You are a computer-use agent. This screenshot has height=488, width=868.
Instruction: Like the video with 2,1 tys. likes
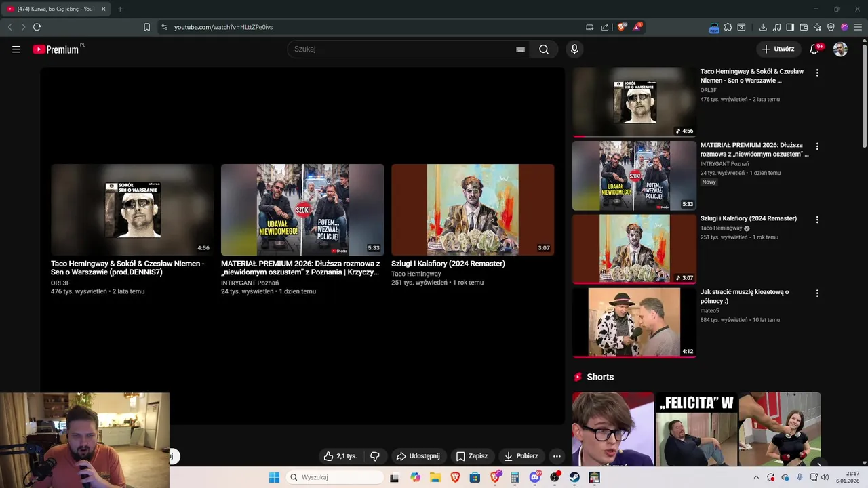coord(340,456)
